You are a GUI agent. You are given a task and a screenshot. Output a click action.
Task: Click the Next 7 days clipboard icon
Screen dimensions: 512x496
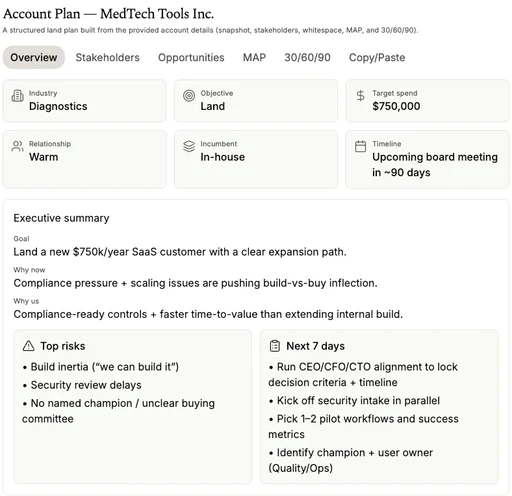[x=274, y=346]
